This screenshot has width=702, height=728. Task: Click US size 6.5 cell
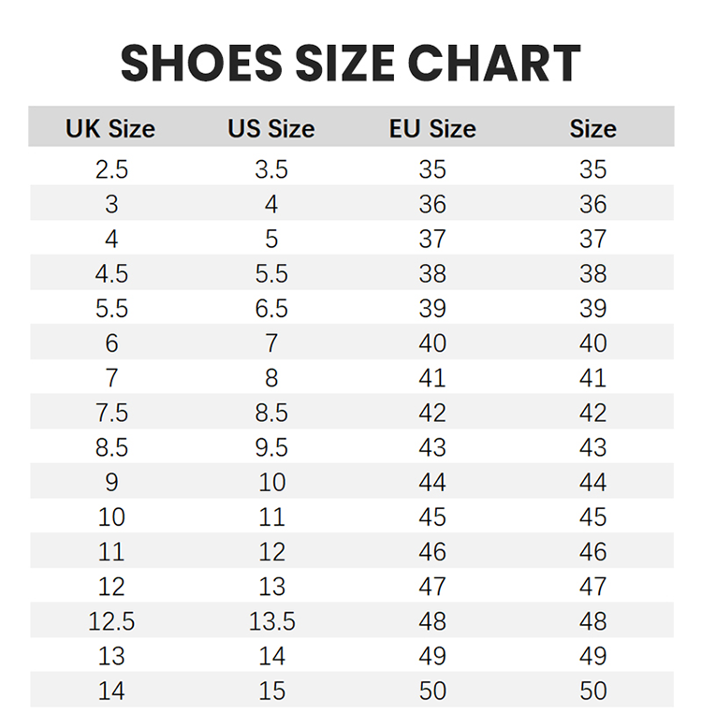[271, 309]
